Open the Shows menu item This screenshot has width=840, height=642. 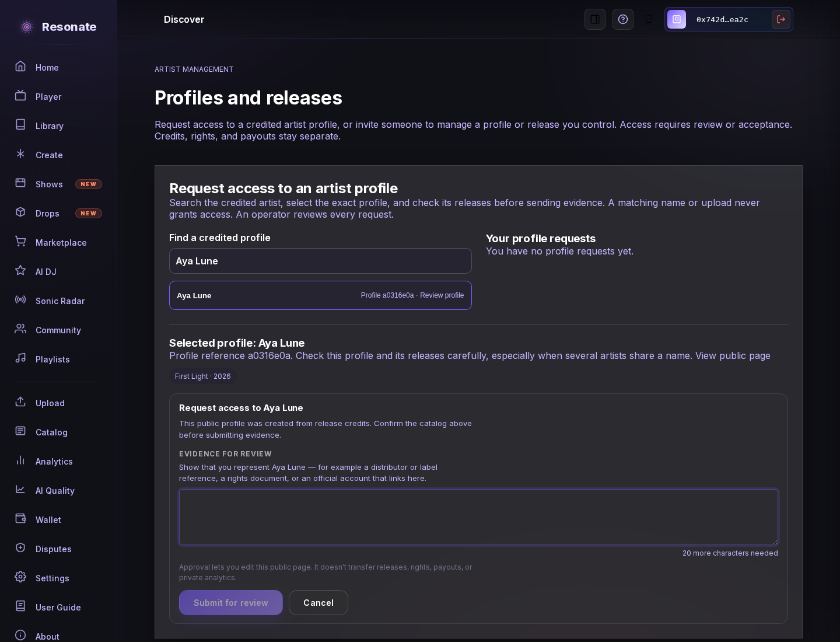click(58, 184)
